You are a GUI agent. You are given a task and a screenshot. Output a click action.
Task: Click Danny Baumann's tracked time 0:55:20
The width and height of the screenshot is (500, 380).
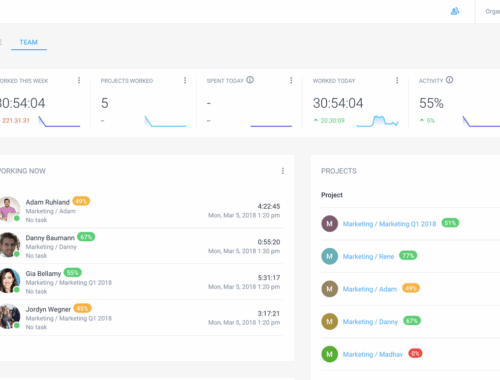pyautogui.click(x=269, y=242)
